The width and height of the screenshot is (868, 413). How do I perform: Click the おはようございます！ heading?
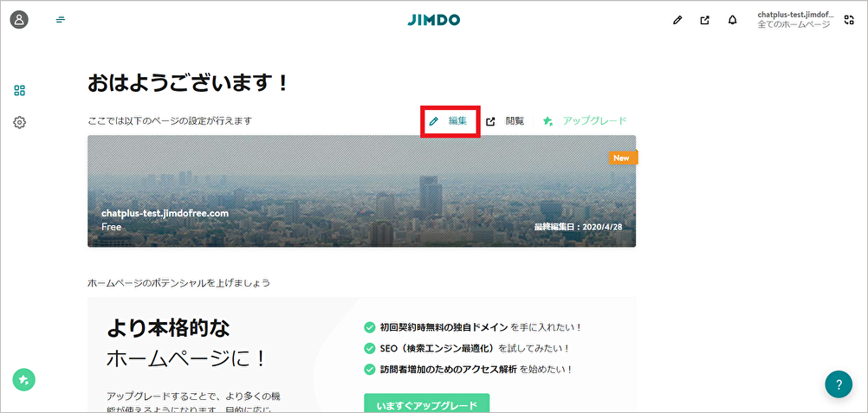click(x=189, y=83)
